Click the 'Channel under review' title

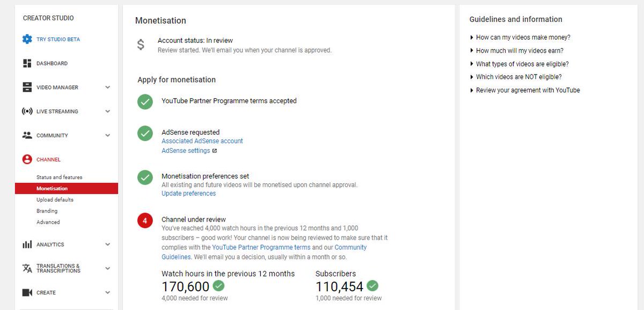point(194,219)
